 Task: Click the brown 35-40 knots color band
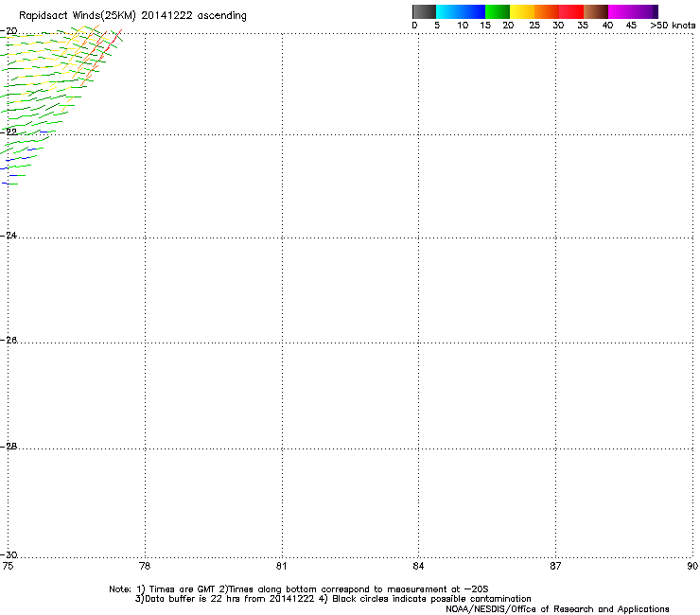[x=596, y=11]
